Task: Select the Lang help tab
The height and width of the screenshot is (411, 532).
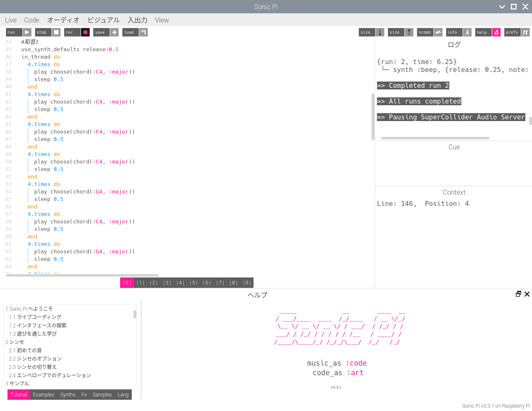Action: point(123,395)
